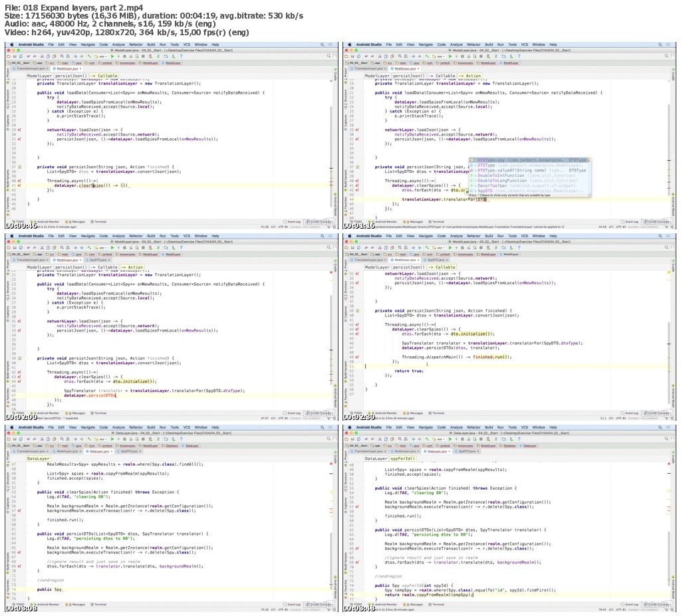This screenshot has height=616, width=681.
Task: Click the Redo arrow in the 00:01:16 frame toolbar
Action: click(372, 56)
